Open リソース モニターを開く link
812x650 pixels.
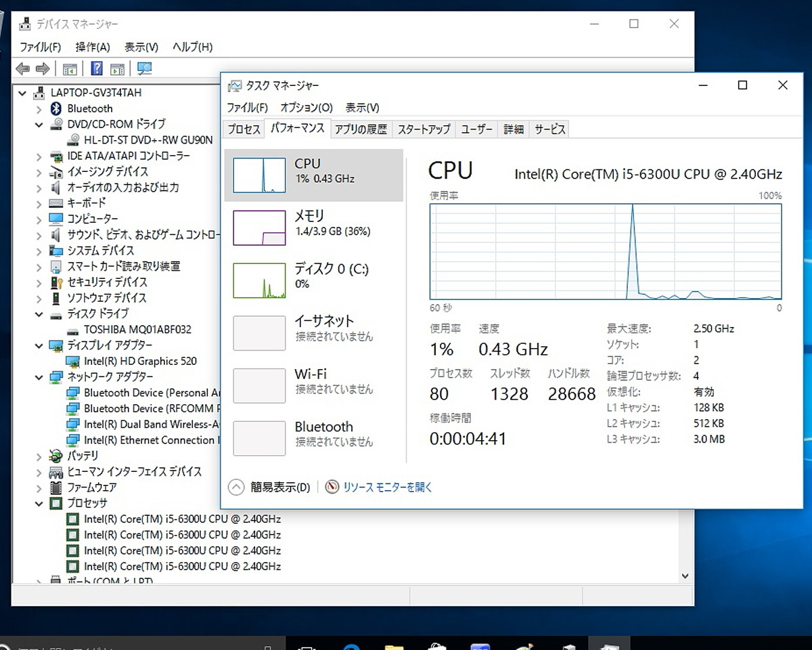379,487
